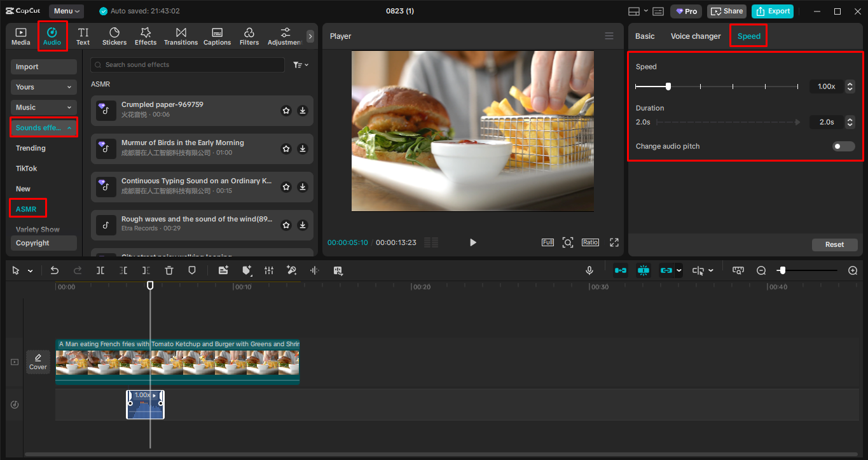Star the Continuous Typing Sound effect
Screen dimensions: 868x460
[286, 187]
